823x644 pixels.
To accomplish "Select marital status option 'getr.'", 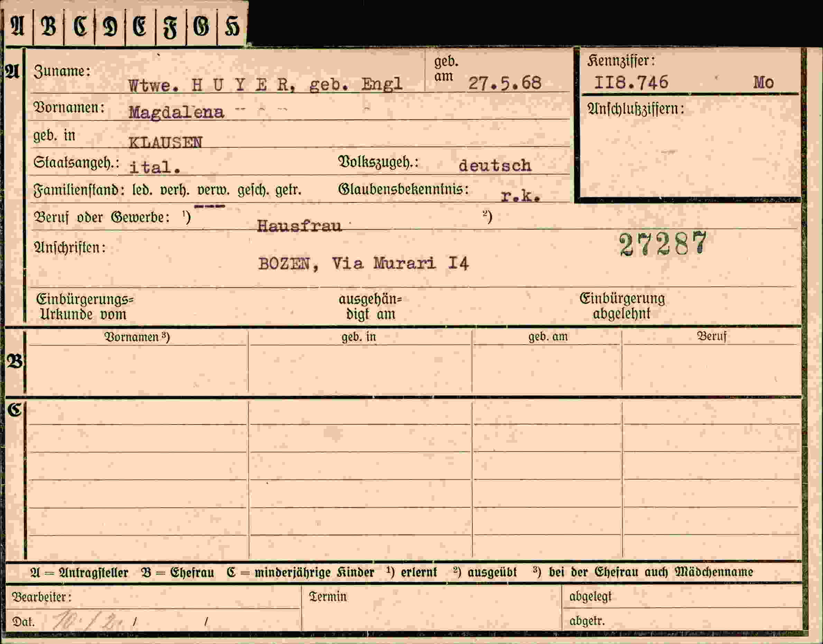I will (288, 190).
